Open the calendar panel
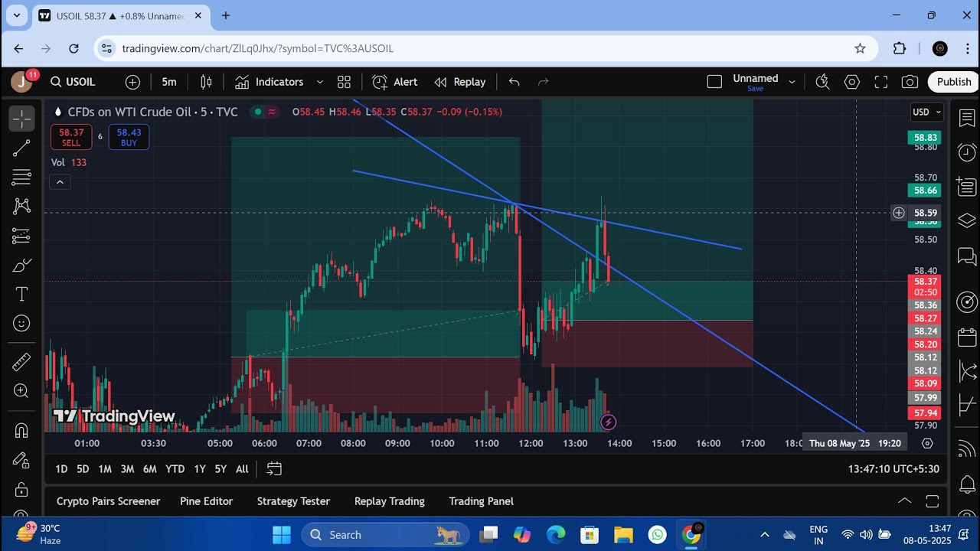980x551 pixels. point(967,337)
